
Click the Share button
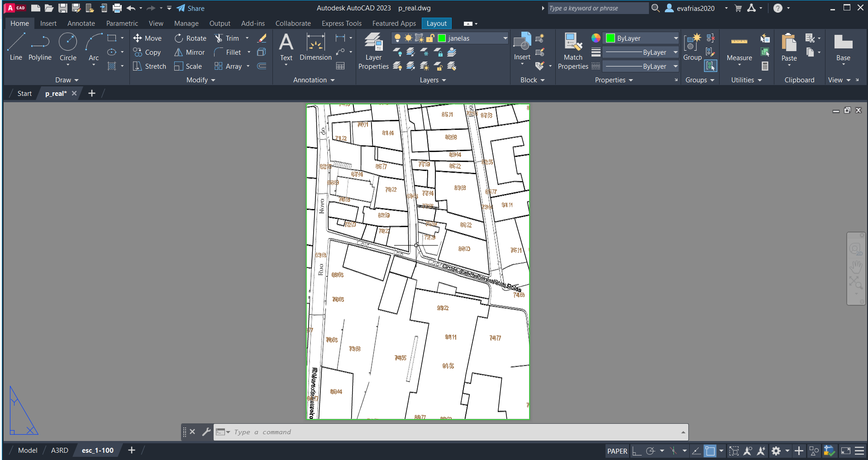pos(191,8)
